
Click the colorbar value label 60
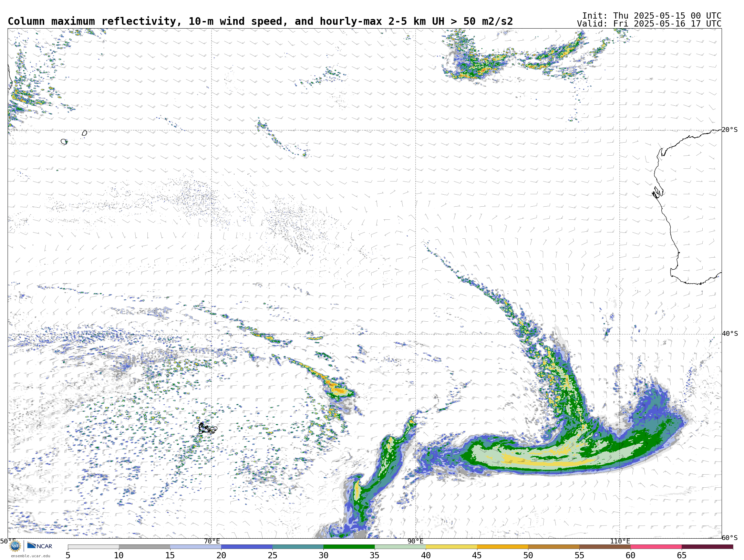coord(631,555)
